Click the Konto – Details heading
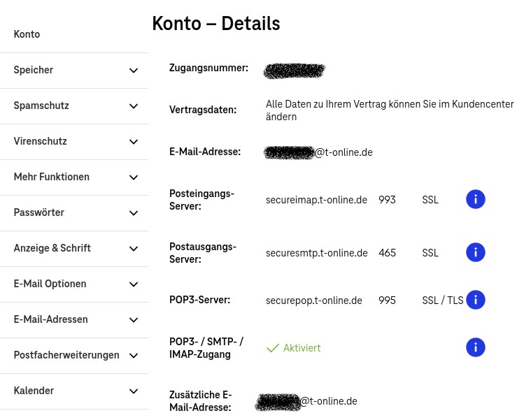 click(216, 24)
